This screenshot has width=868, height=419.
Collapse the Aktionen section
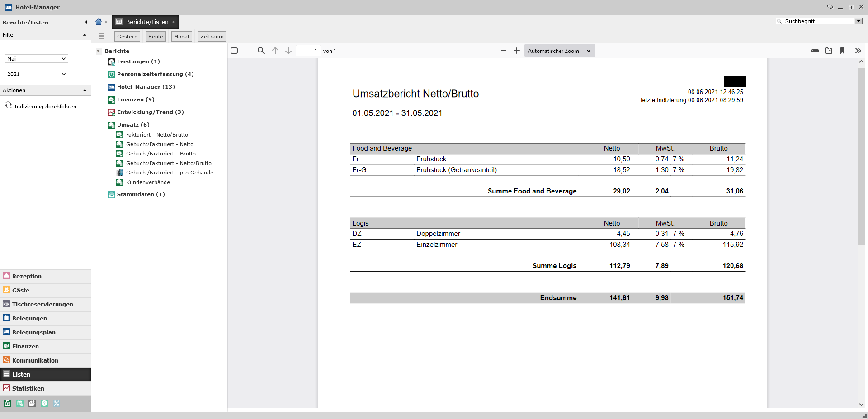(85, 90)
